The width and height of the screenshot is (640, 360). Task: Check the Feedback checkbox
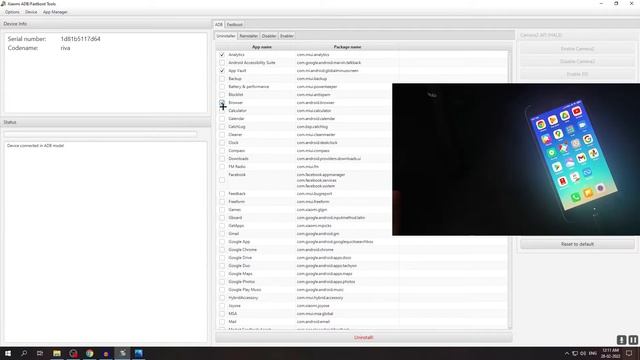(222, 194)
